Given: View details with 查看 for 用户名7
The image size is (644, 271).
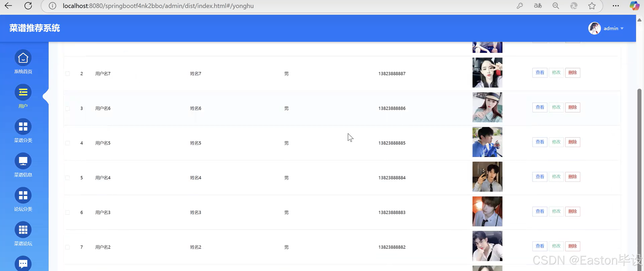Looking at the screenshot, I should pos(540,73).
